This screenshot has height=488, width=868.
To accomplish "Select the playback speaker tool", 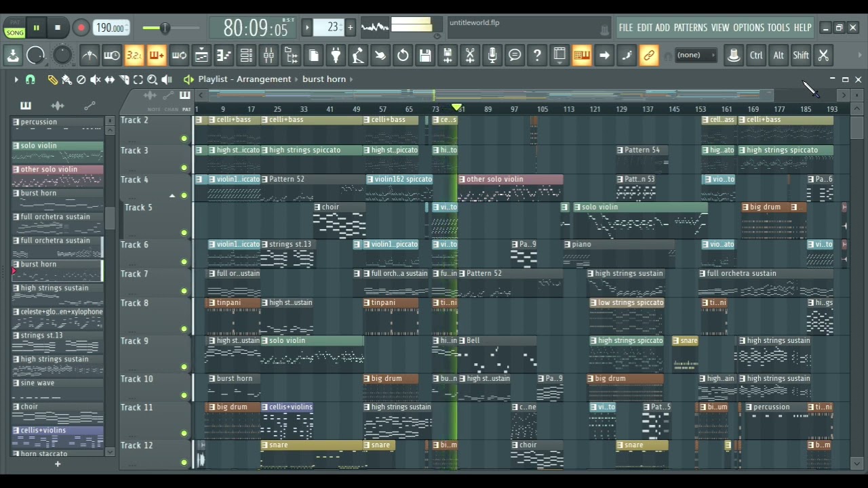I will [167, 79].
